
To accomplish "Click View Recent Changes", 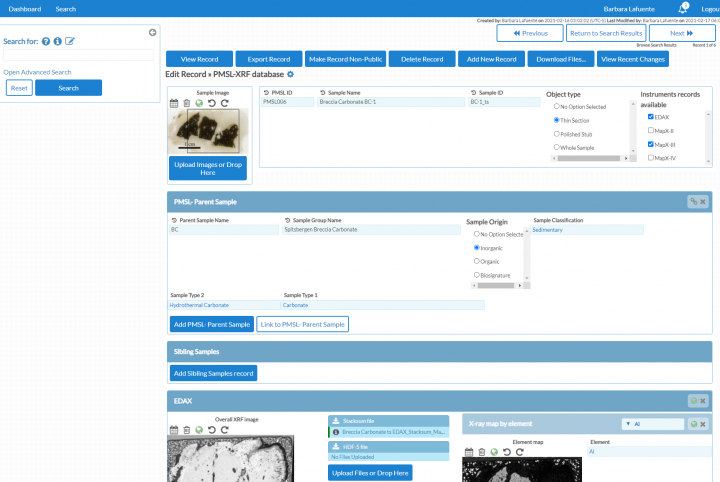I will (x=633, y=59).
